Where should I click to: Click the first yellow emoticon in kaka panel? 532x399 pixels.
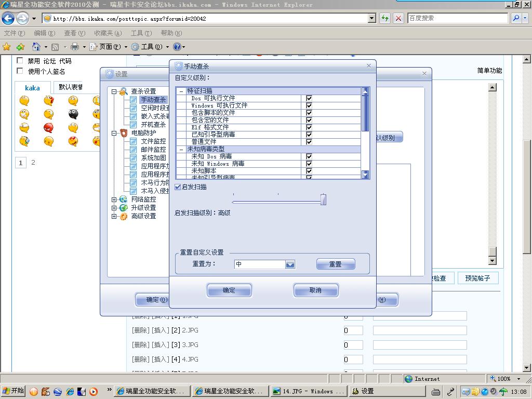pos(24,101)
